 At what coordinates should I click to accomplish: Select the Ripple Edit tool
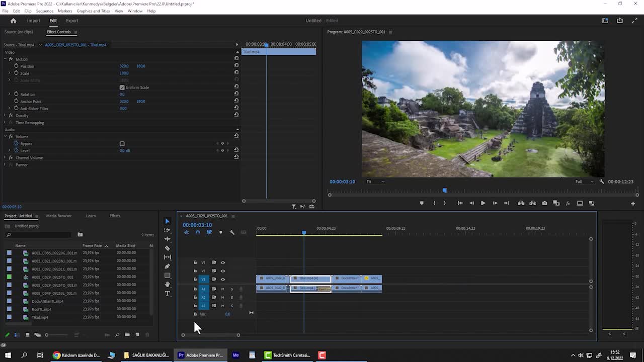pos(168,239)
